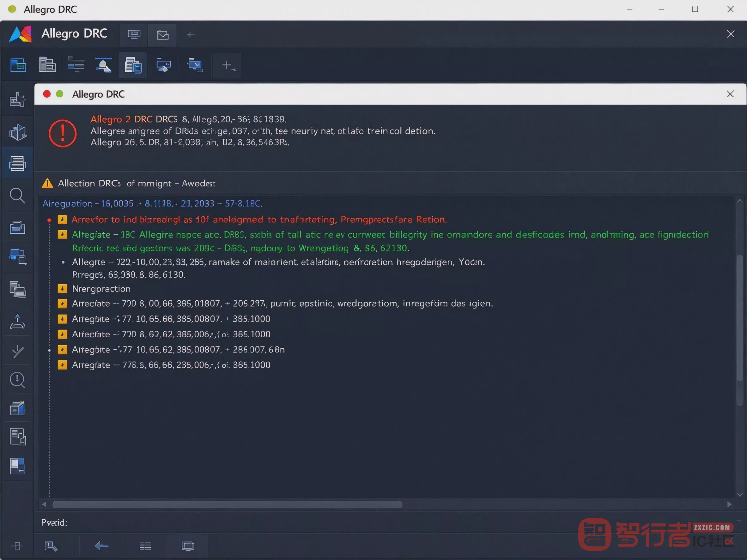Screen dimensions: 747x560
Task: Select the up-arrow export sidebar icon
Action: point(17,321)
